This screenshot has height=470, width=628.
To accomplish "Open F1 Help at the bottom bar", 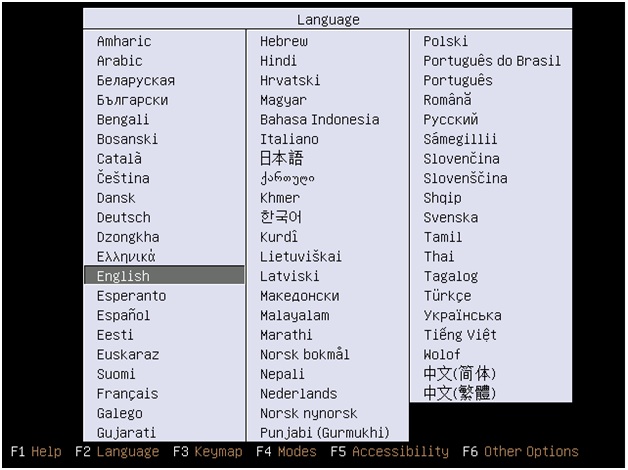I will click(36, 452).
